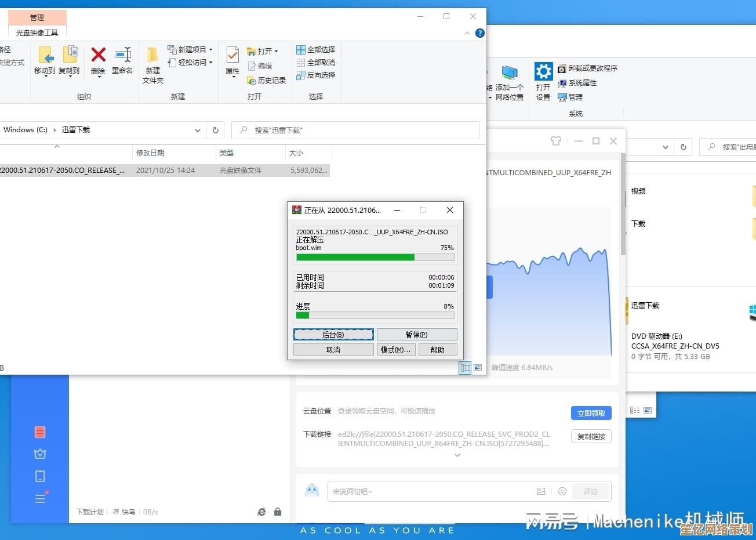The height and width of the screenshot is (540, 756).
Task: Sort by the 类型 column header
Action: [251, 153]
